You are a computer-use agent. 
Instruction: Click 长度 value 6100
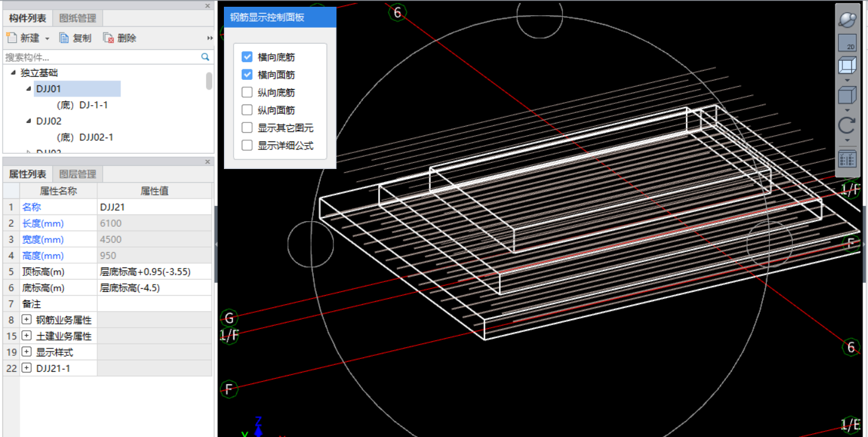154,223
